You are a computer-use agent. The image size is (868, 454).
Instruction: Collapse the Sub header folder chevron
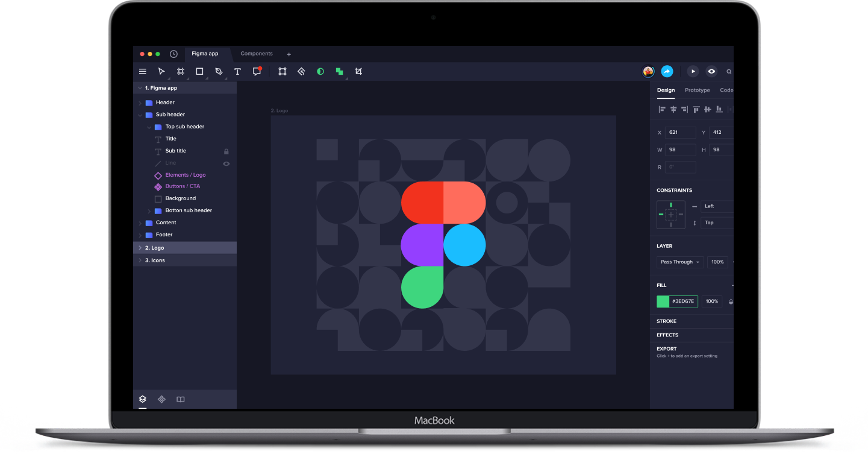click(140, 115)
